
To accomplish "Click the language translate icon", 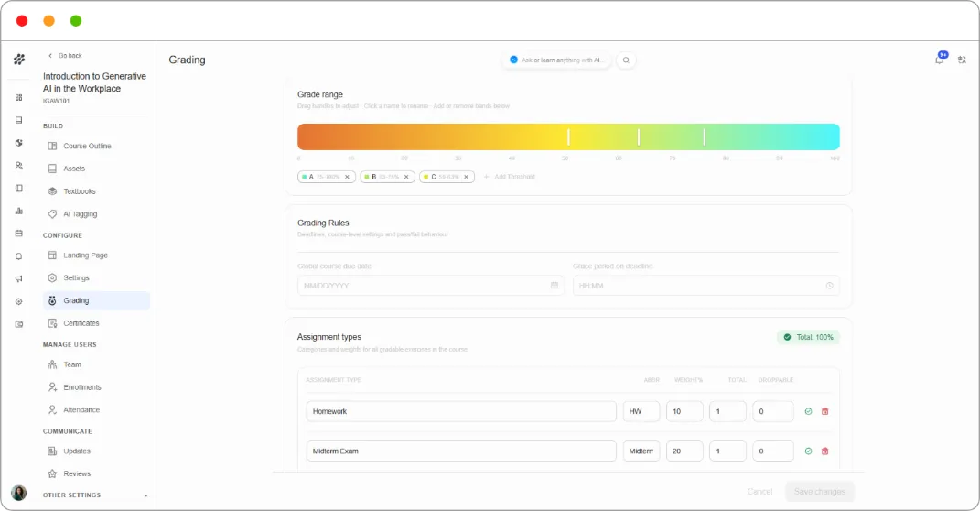I will pyautogui.click(x=962, y=60).
